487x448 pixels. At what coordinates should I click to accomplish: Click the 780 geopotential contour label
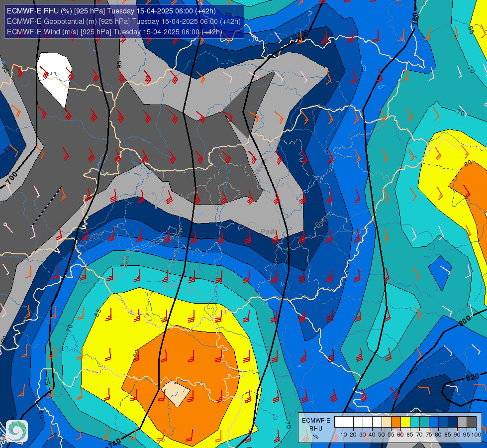(415, 20)
